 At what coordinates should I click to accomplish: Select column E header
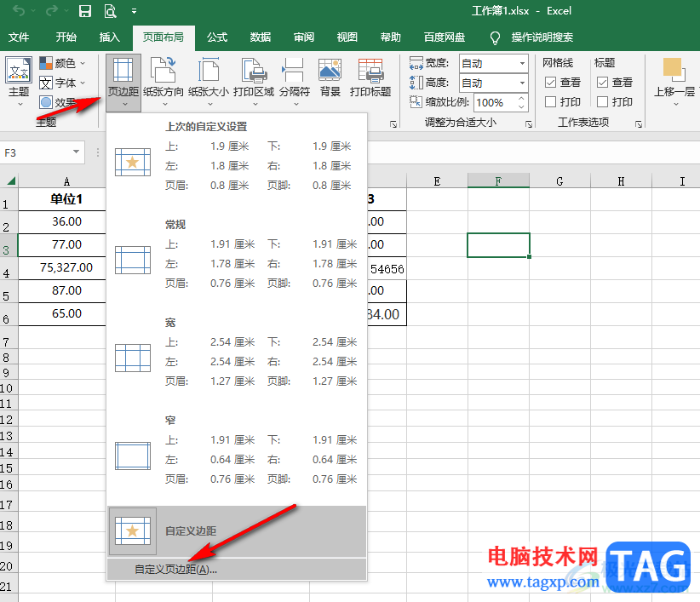pos(437,181)
